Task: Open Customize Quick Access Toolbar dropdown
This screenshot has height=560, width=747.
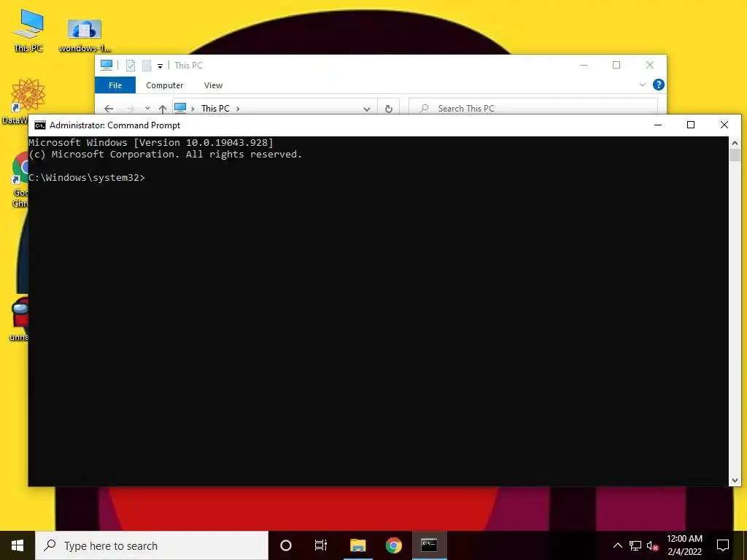Action: tap(160, 66)
